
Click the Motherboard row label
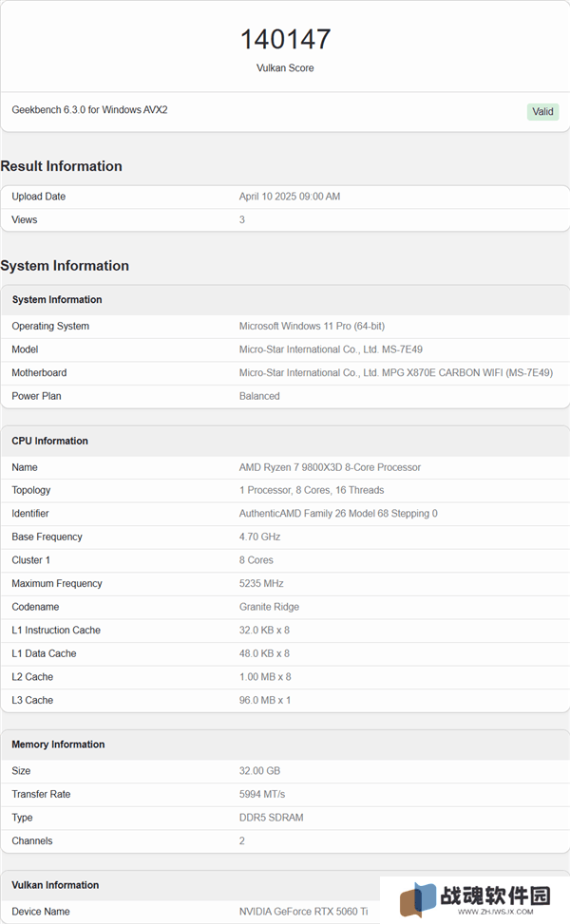39,372
